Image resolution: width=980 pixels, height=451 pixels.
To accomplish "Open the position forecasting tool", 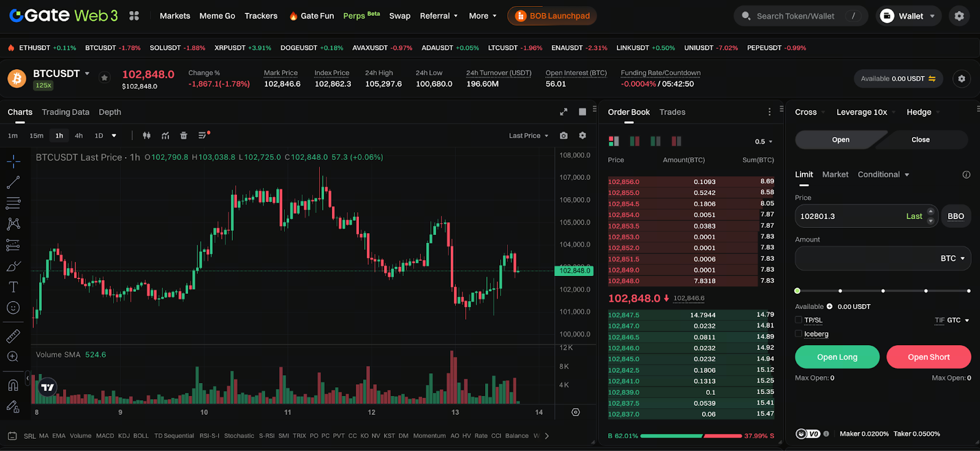I will pyautogui.click(x=13, y=245).
